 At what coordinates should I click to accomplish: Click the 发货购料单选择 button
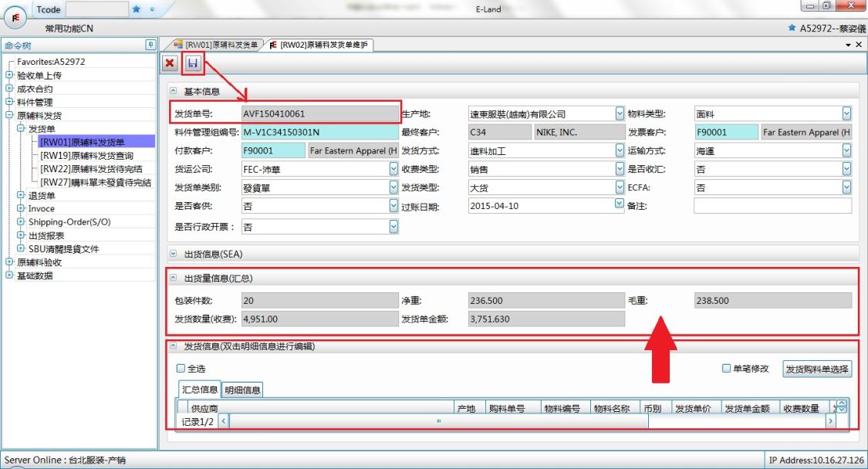coord(817,369)
